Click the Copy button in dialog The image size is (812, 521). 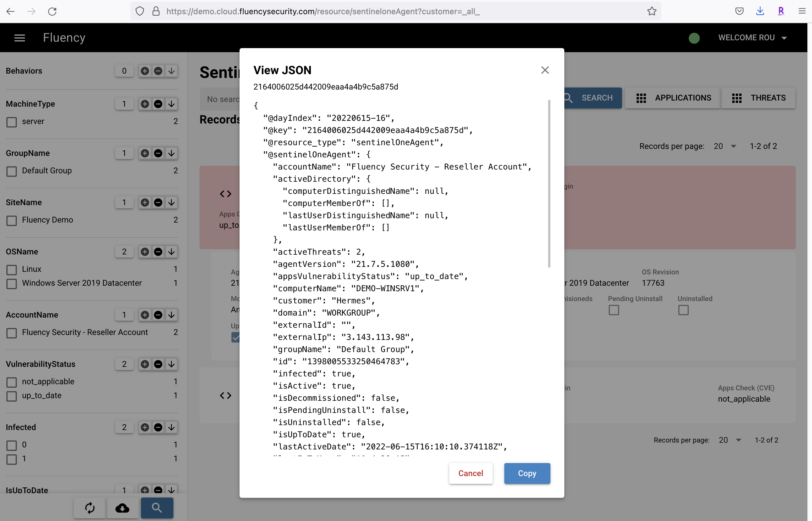pyautogui.click(x=527, y=473)
